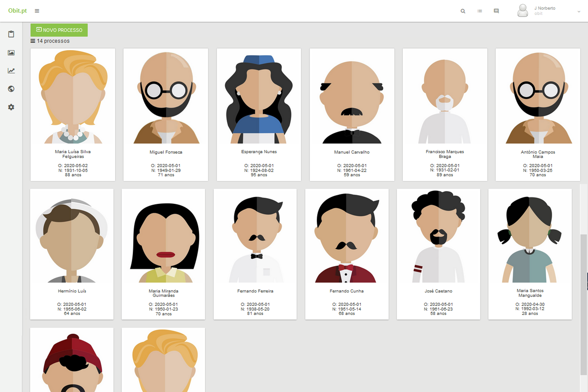Select the name Maria Luísa Silva Felgueiras
The height and width of the screenshot is (392, 588).
click(73, 154)
